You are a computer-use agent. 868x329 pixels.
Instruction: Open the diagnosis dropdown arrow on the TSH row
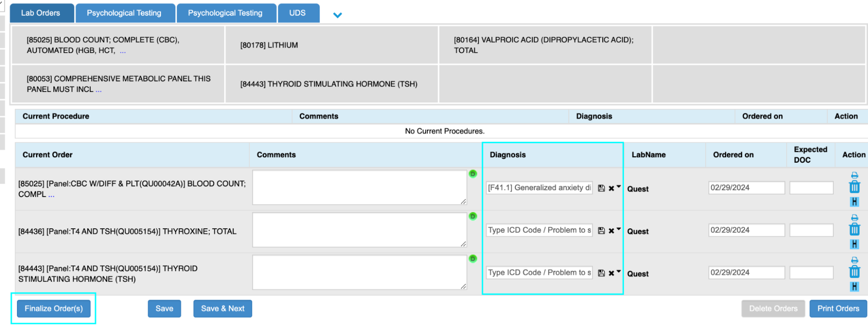pyautogui.click(x=619, y=271)
